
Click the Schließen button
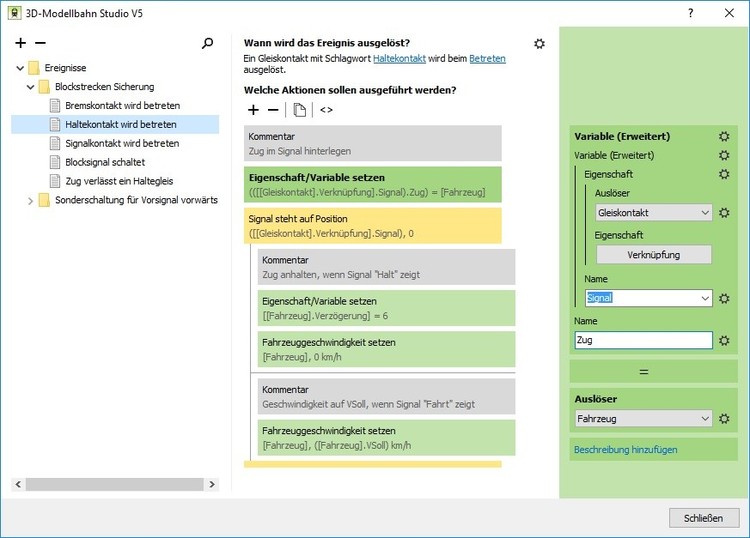click(x=703, y=518)
